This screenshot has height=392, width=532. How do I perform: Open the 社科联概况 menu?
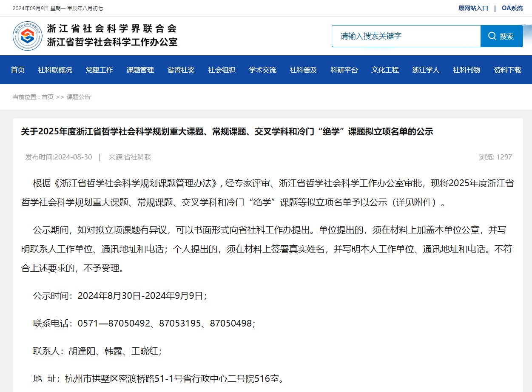pyautogui.click(x=55, y=70)
